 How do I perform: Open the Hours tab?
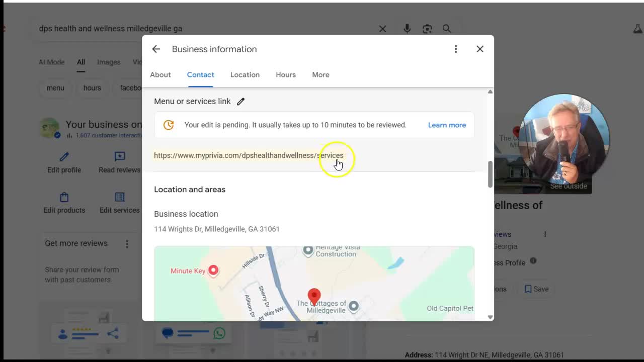(286, 75)
